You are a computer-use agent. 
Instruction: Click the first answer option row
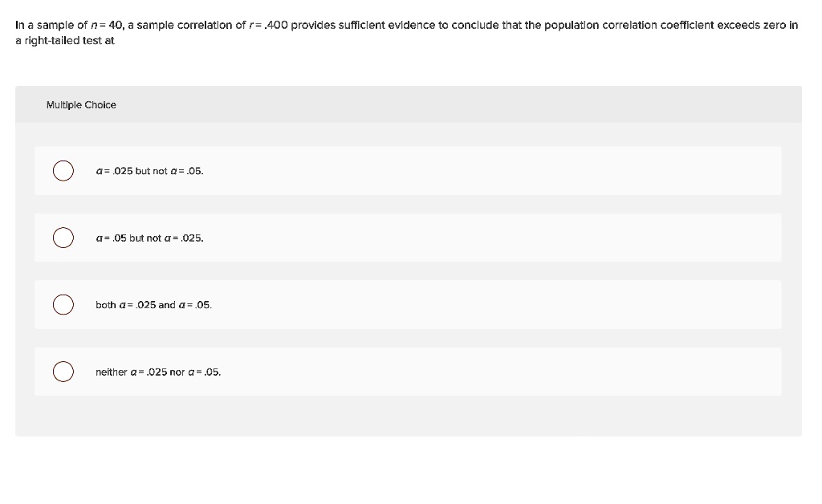[408, 170]
